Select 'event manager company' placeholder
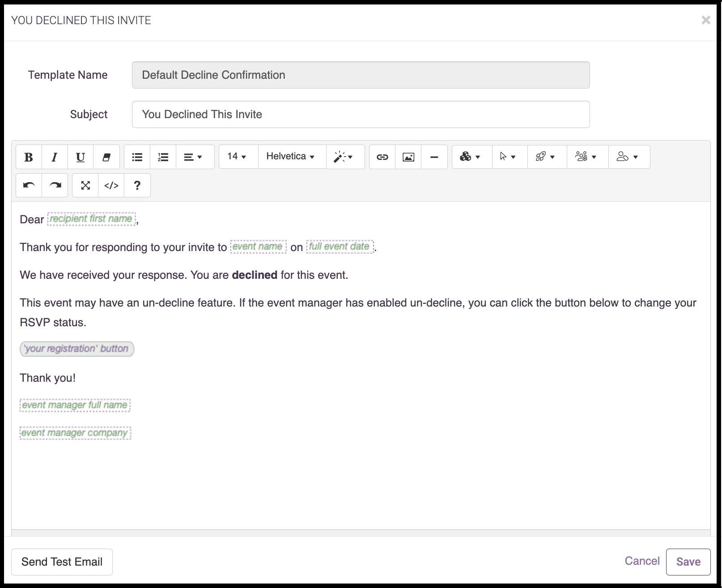Viewport: 722px width, 588px height. point(75,433)
